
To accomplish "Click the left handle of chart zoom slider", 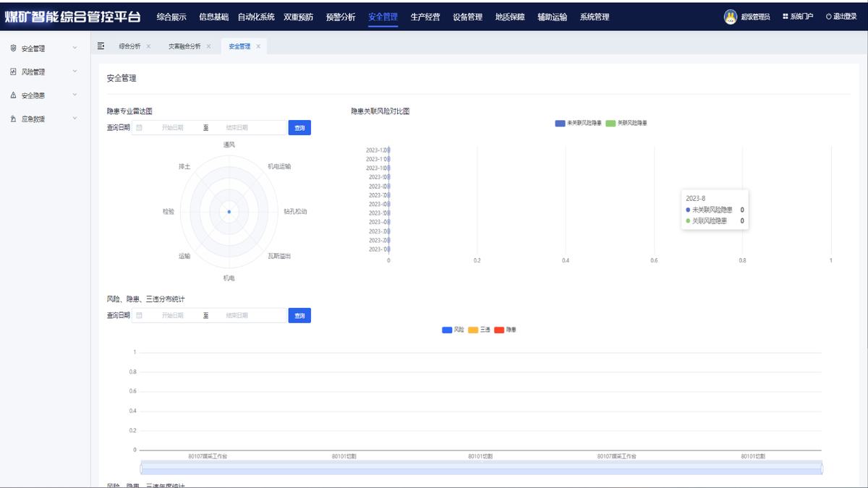I will (x=141, y=468).
